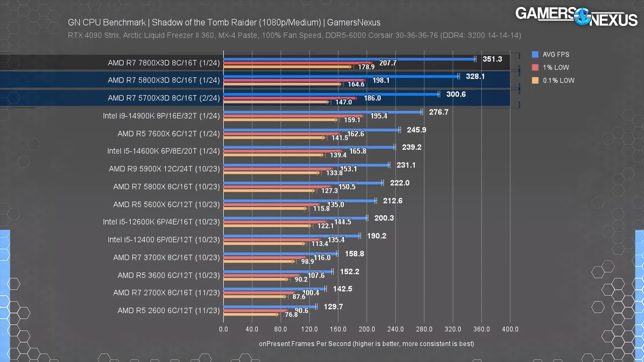Click the 120.0 x-axis tick label
The width and height of the screenshot is (644, 362).
click(309, 329)
